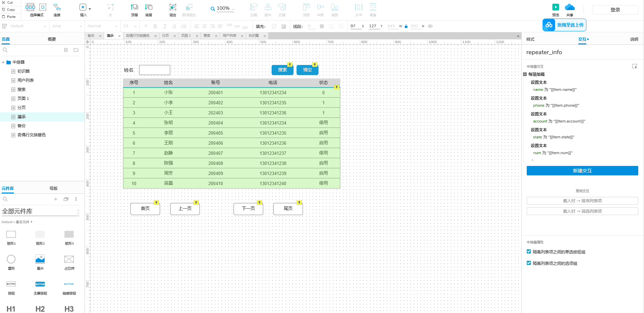The image size is (644, 313).
Task: Select the 矩形1 rectangle widget
Action: (x=11, y=234)
